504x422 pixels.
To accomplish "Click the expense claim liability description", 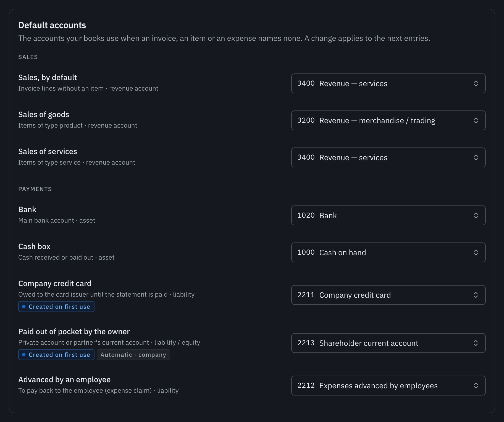I will click(98, 391).
